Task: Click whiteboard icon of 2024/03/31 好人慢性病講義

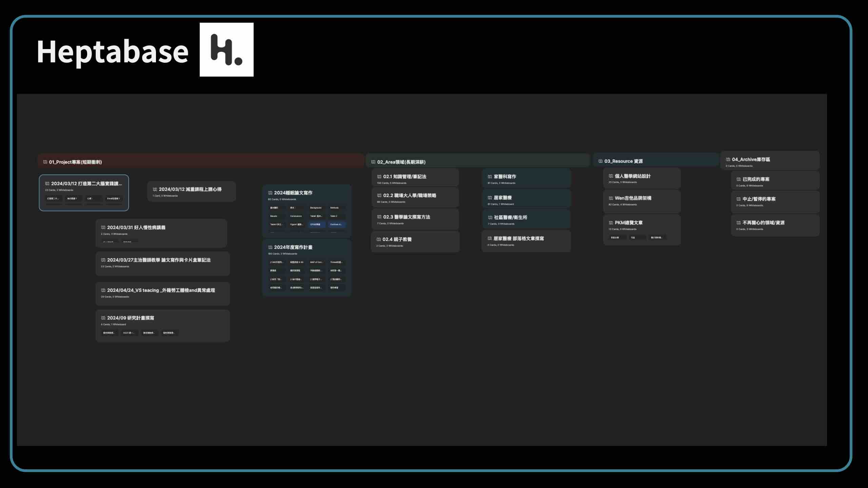Action: tap(103, 227)
